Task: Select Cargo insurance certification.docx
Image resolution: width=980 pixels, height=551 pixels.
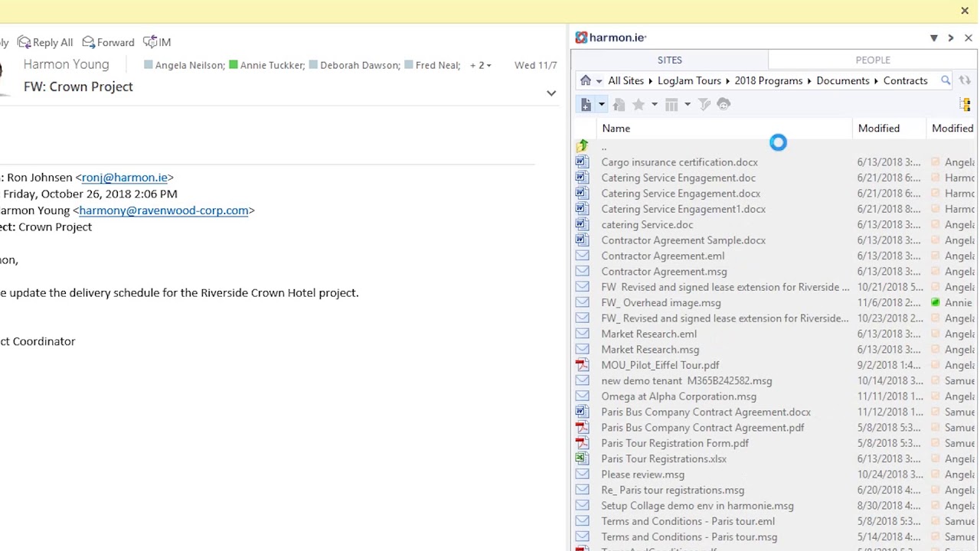Action: [680, 162]
